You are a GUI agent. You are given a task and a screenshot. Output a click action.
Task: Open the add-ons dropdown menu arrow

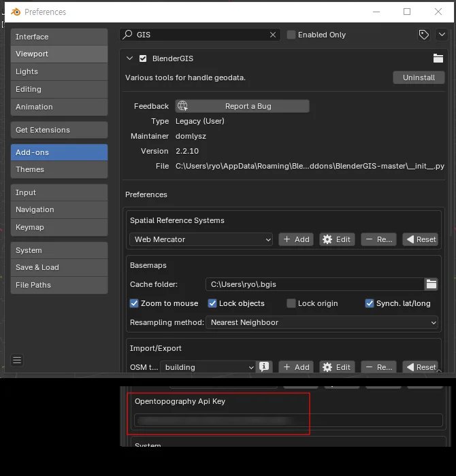click(x=442, y=35)
